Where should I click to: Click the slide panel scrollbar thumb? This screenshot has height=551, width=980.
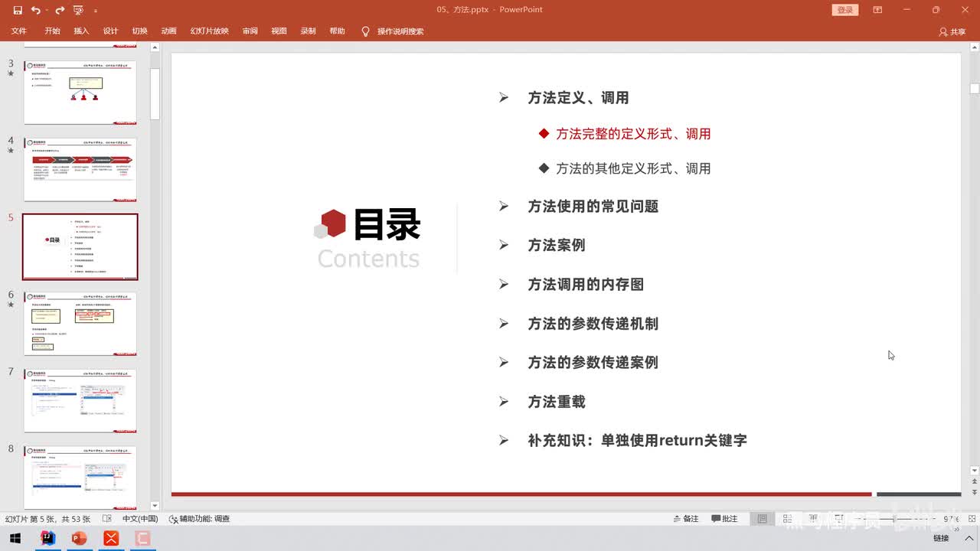click(x=155, y=94)
